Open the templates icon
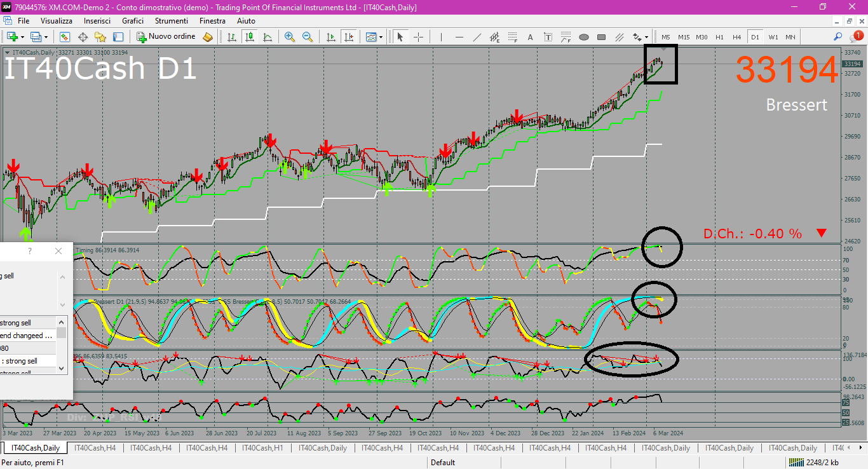 coord(371,37)
